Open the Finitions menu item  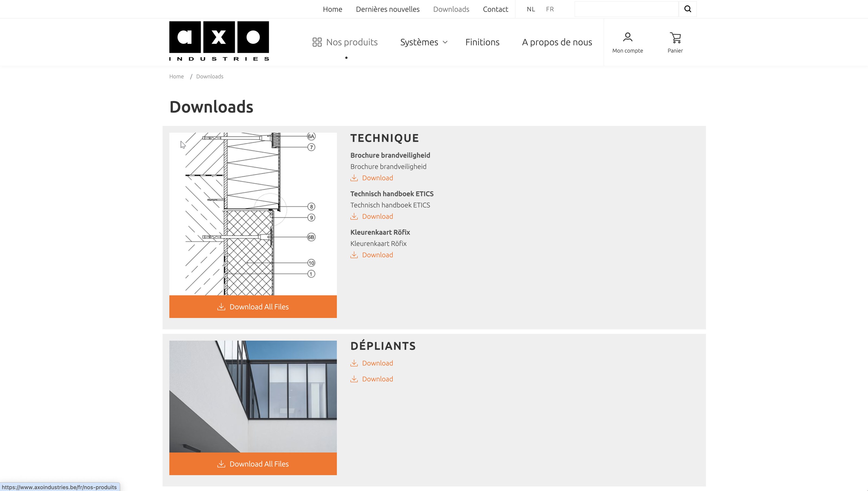[482, 42]
